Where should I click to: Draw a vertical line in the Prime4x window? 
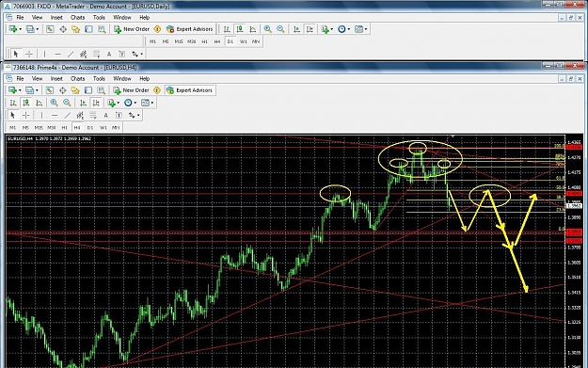pyautogui.click(x=41, y=115)
